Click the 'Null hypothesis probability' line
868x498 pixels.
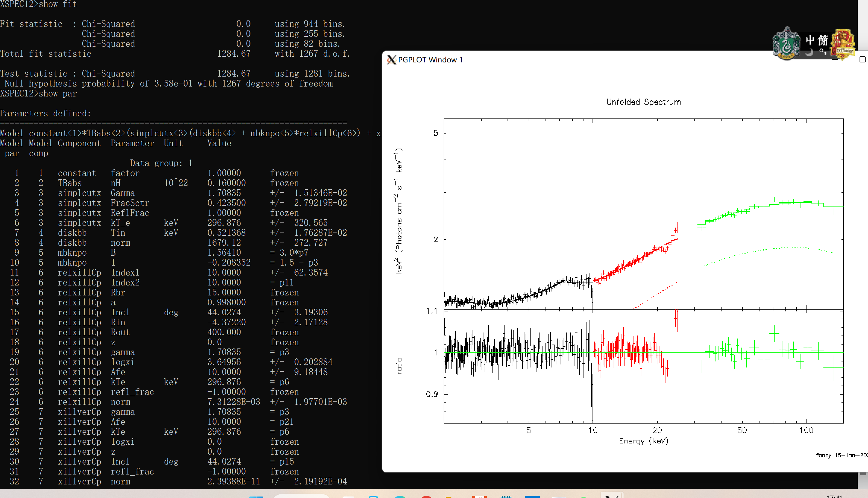point(168,84)
